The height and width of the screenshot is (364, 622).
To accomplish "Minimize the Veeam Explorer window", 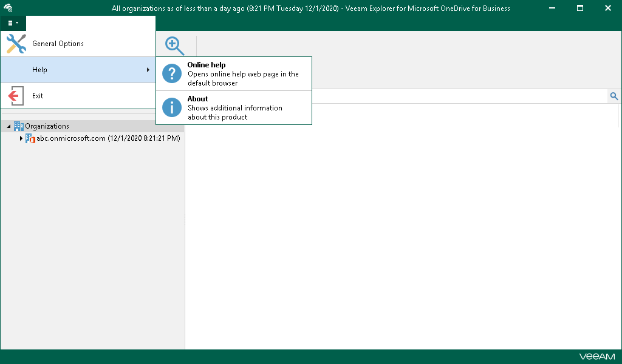I will click(552, 8).
